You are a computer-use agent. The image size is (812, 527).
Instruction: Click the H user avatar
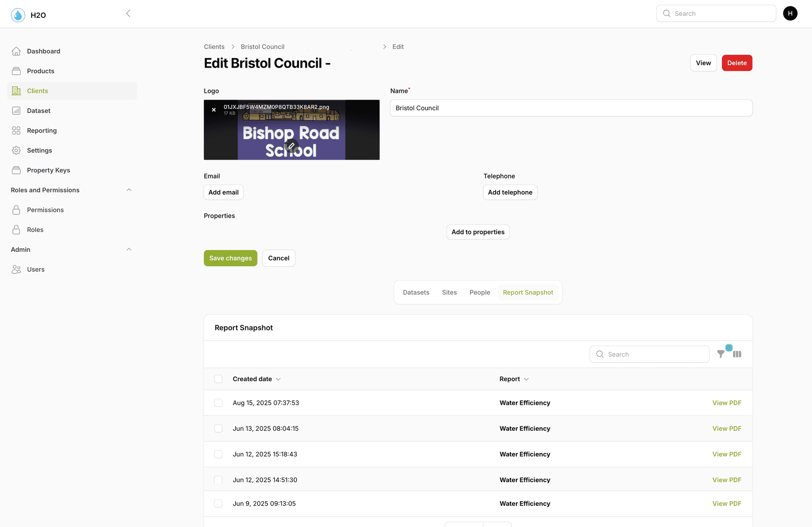tap(790, 14)
